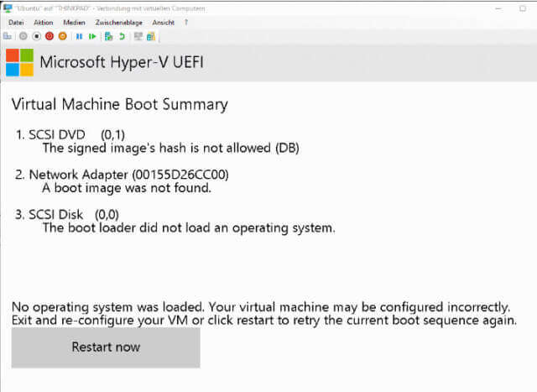Open the Aktion menu
Screen dimensions: 537x392
tap(44, 23)
